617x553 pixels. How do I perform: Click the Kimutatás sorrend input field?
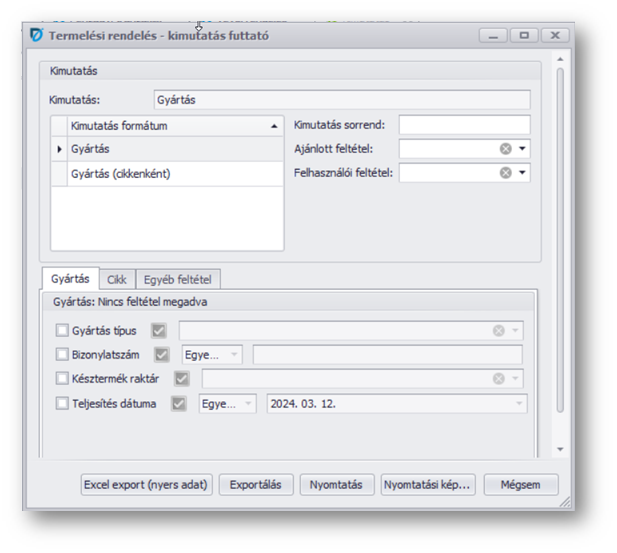coord(464,125)
